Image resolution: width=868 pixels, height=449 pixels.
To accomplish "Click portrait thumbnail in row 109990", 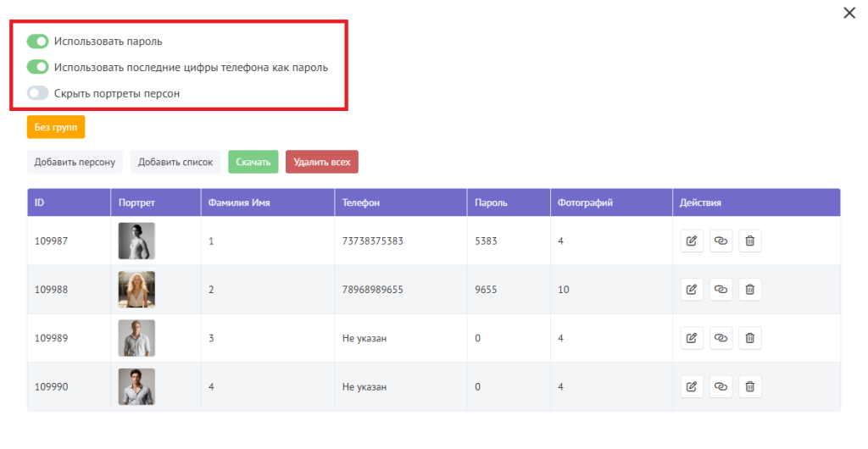I will [136, 386].
